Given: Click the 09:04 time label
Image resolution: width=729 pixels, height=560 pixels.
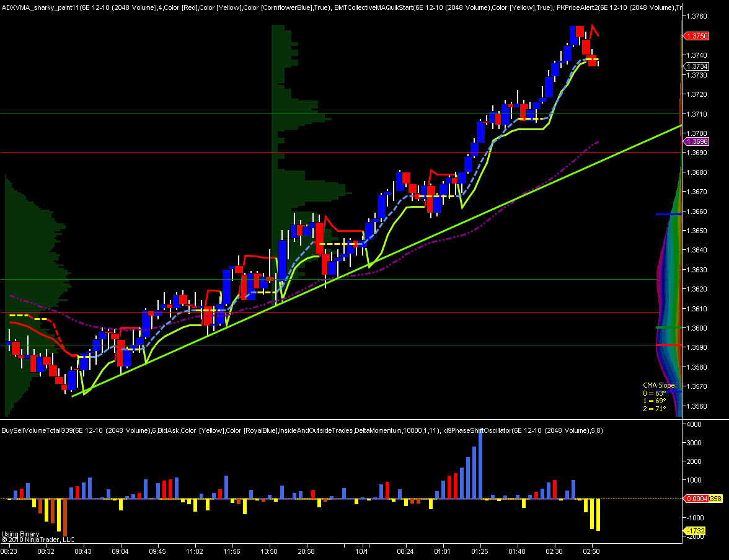Looking at the screenshot, I should point(120,552).
